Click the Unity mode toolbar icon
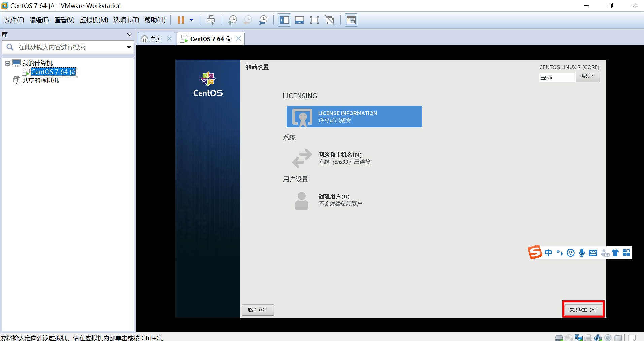 tap(330, 20)
